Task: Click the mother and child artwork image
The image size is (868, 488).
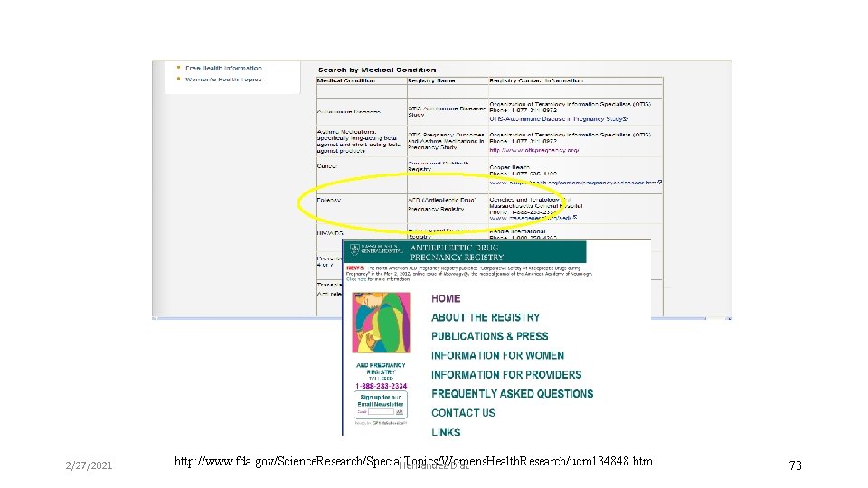Action: click(382, 323)
